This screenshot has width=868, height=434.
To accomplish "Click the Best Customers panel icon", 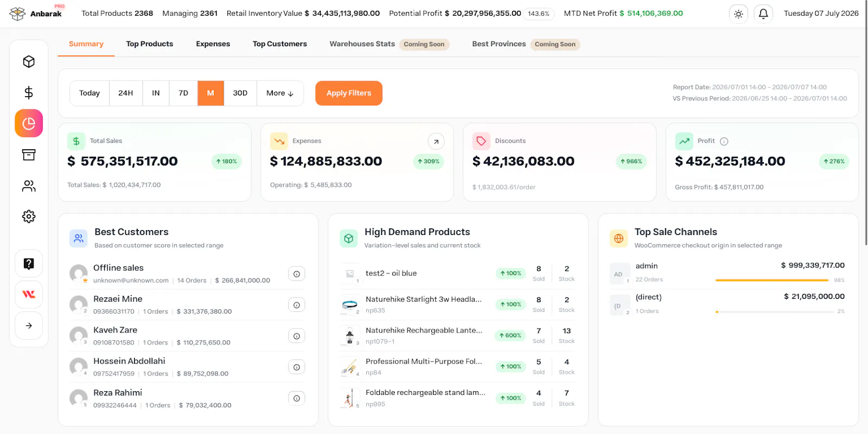I will [79, 238].
